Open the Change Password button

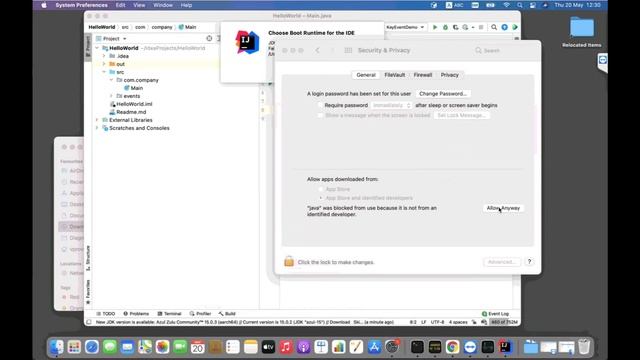coord(443,94)
